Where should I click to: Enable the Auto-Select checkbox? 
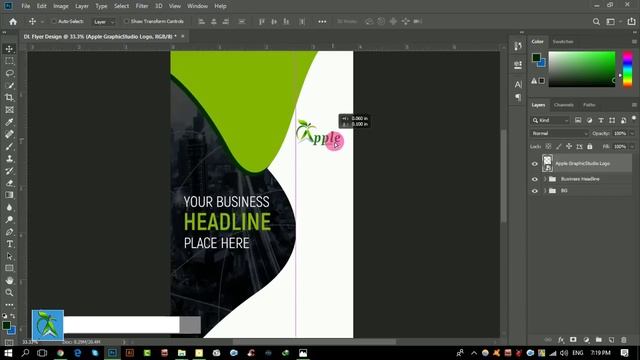[54, 21]
